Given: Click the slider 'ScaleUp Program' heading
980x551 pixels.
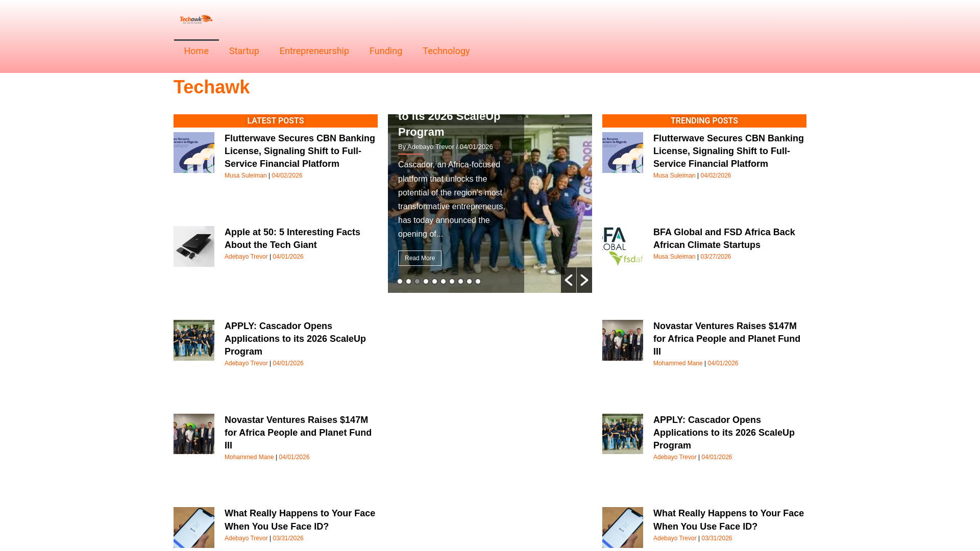Looking at the screenshot, I should [449, 124].
